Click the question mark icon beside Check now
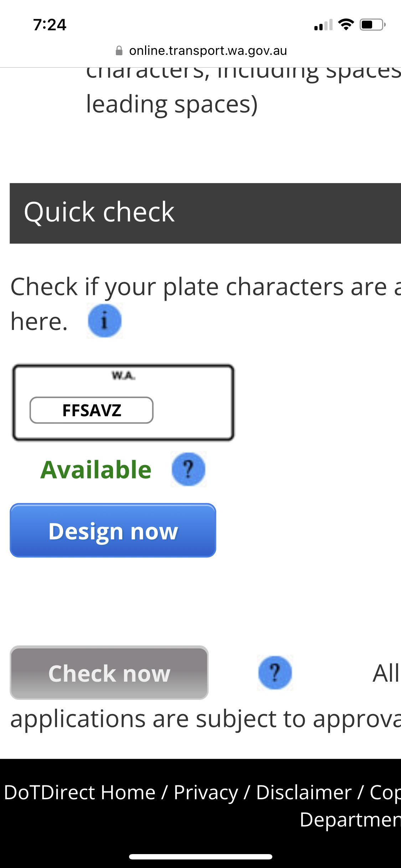The image size is (401, 868). tap(275, 673)
